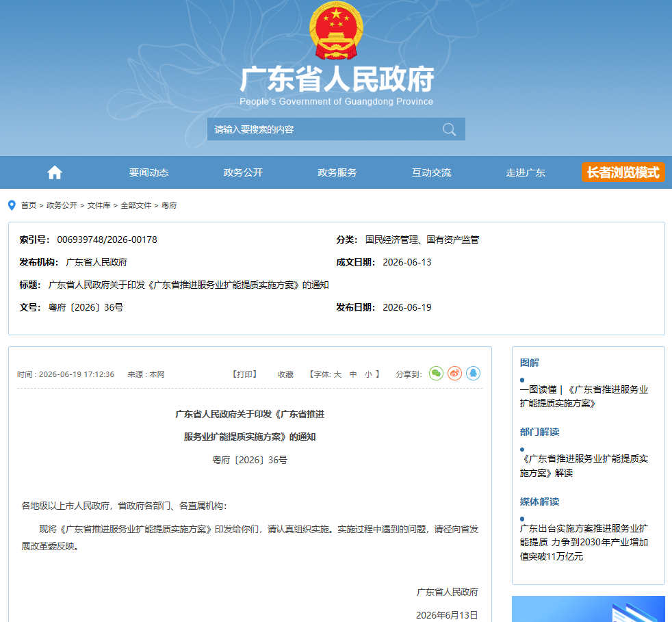Set font size to 中

pos(353,374)
